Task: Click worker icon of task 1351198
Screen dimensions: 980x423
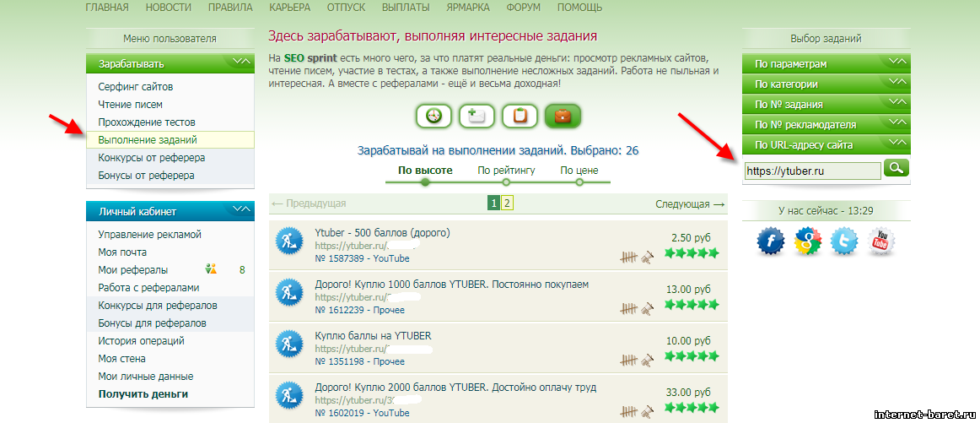Action: (289, 344)
